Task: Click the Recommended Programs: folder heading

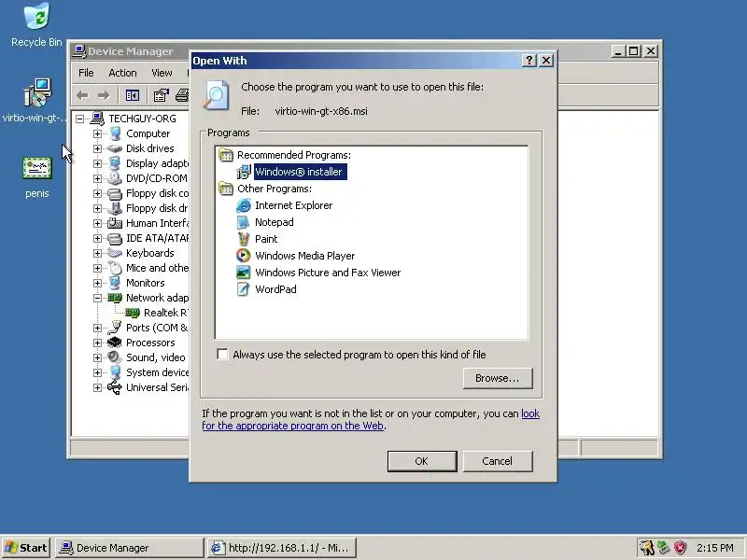Action: pos(293,155)
